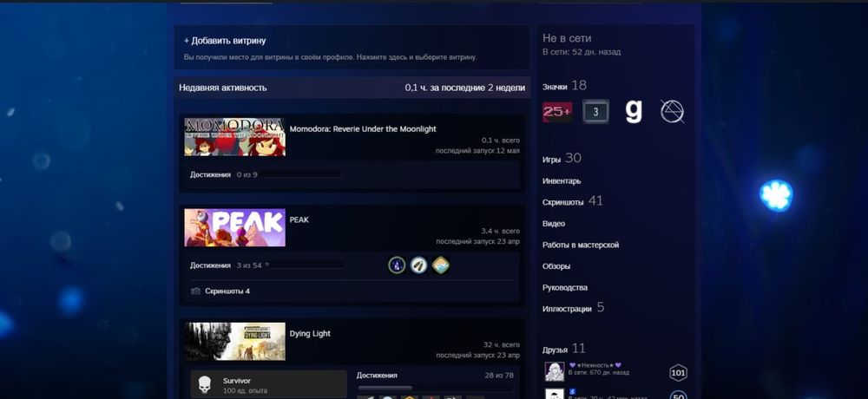Open the Скриншоты 41 section
This screenshot has height=399, width=868.
tap(572, 201)
